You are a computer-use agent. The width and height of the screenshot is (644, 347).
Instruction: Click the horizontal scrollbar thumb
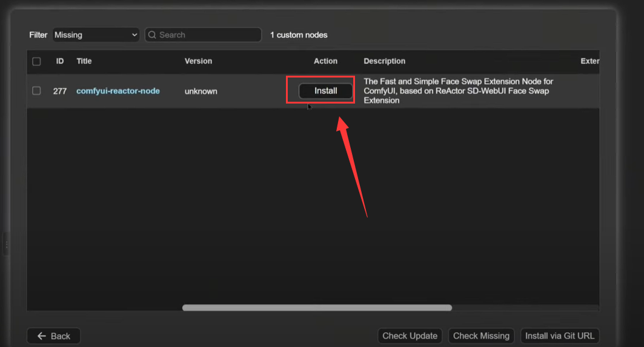click(x=317, y=308)
